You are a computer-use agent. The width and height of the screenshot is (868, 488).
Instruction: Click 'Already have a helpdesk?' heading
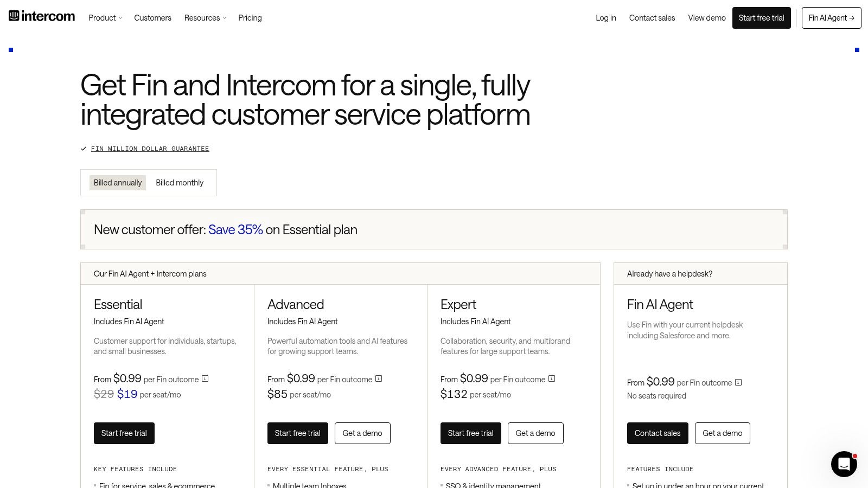pos(669,274)
